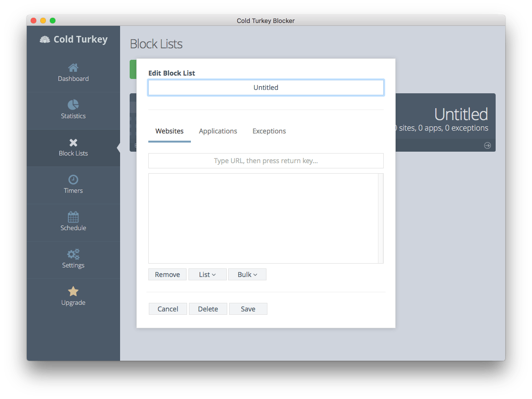Click the Timers label in sidebar
532x399 pixels.
point(73,191)
